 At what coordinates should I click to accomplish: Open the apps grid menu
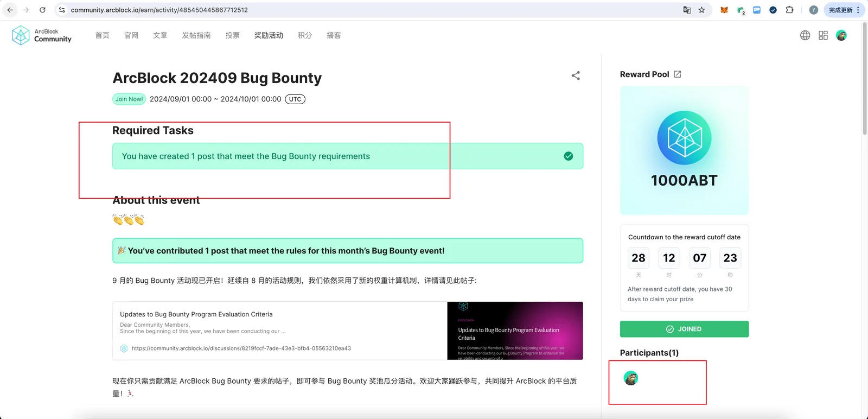823,35
